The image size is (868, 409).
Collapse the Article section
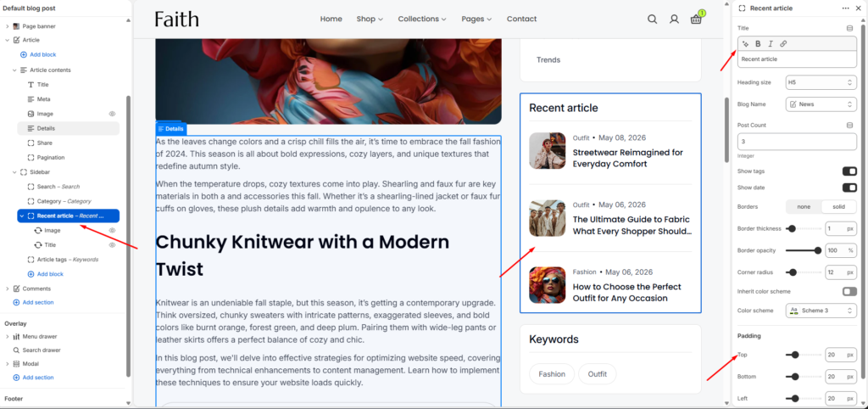pyautogui.click(x=7, y=40)
